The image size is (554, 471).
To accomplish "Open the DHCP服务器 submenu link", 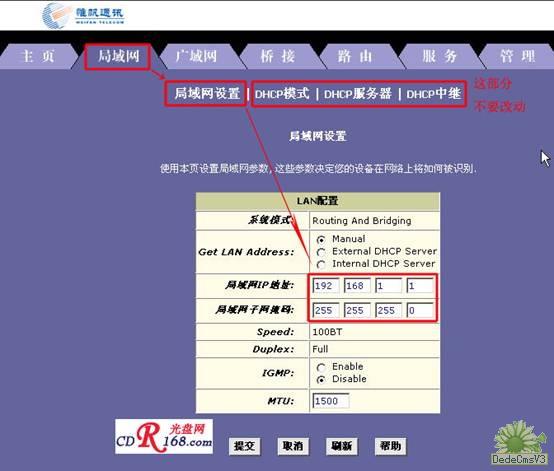I will (358, 94).
